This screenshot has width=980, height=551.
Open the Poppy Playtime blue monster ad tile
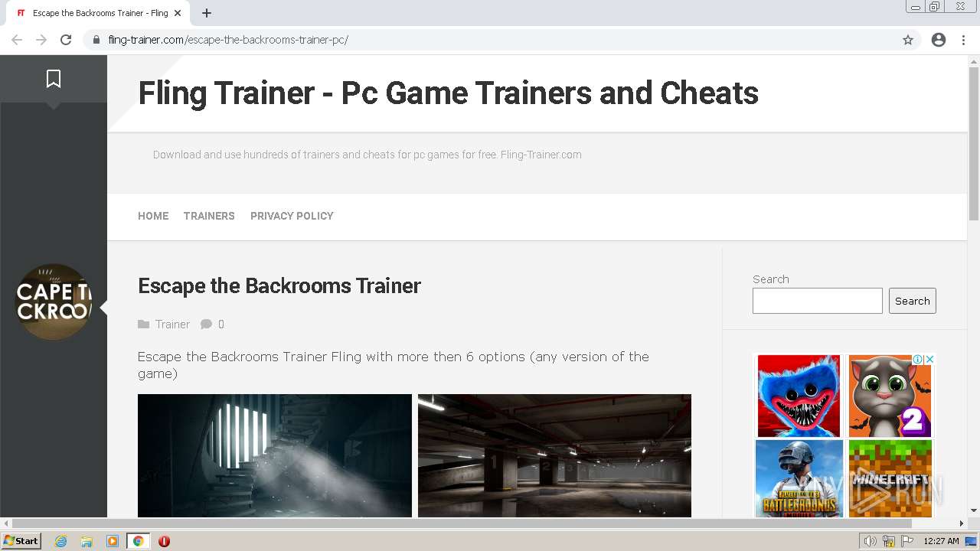pos(799,396)
